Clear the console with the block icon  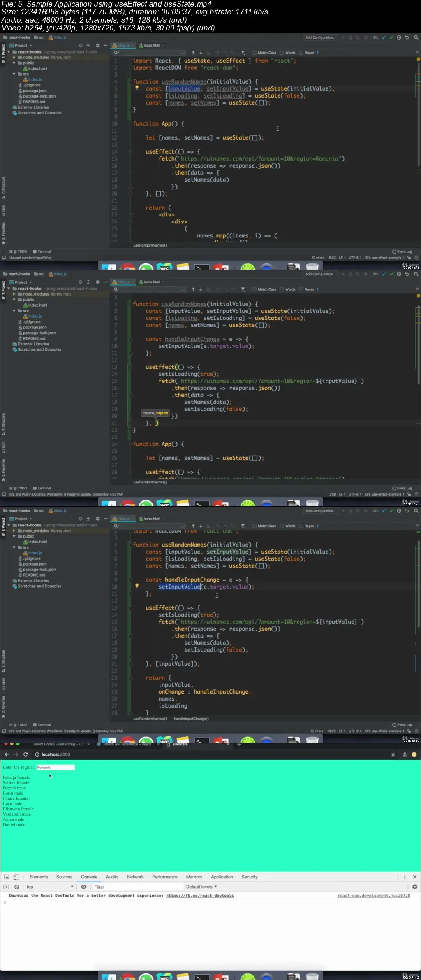click(17, 887)
